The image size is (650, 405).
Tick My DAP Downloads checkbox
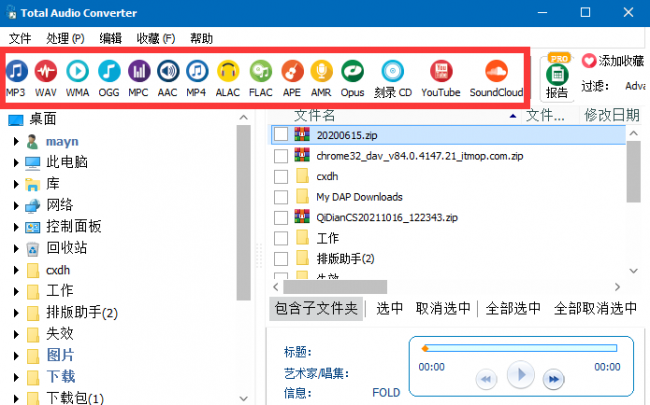pos(281,197)
